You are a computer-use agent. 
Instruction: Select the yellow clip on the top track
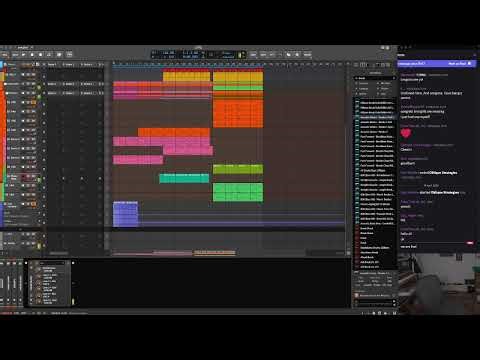click(186, 77)
